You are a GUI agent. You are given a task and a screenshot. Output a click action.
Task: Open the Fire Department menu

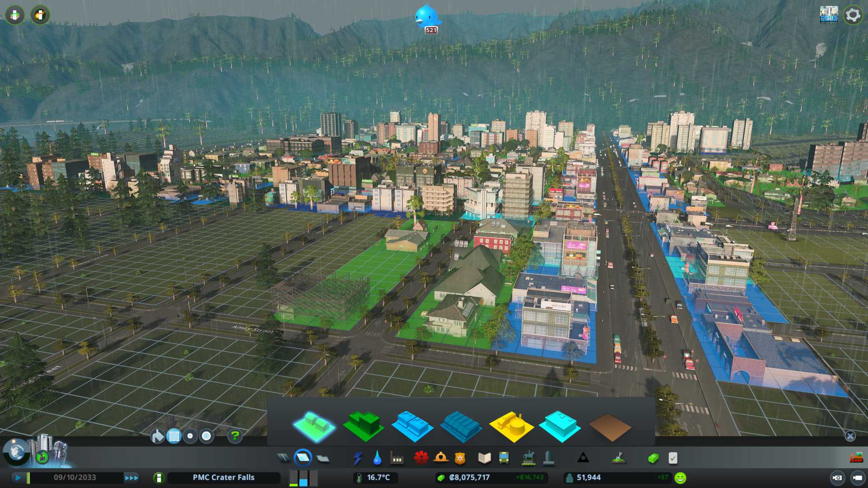441,458
